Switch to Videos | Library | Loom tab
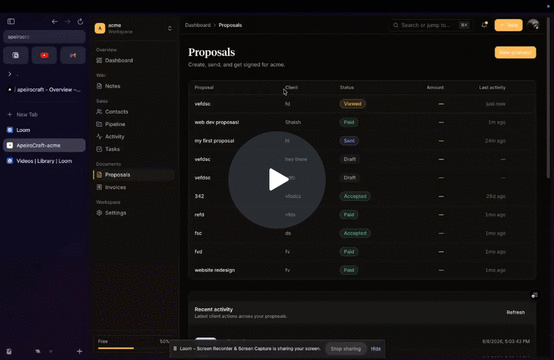 tap(44, 161)
